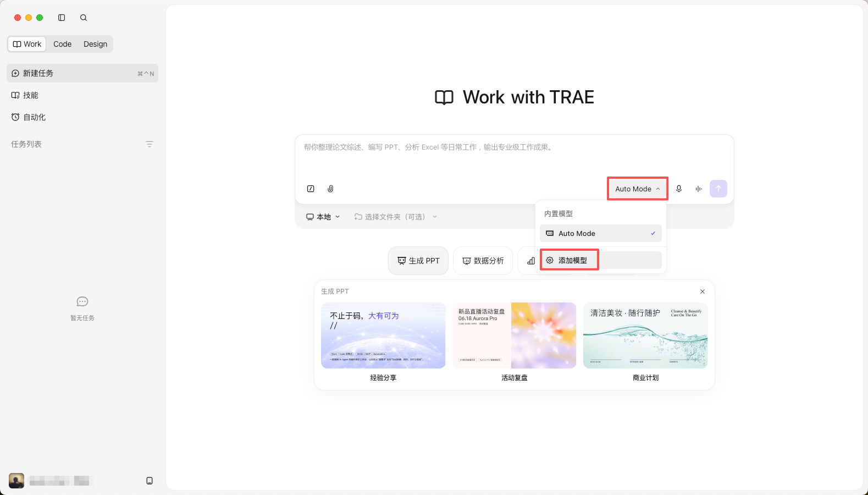The image size is (868, 495).
Task: Select Auto Mode in model list
Action: 601,233
